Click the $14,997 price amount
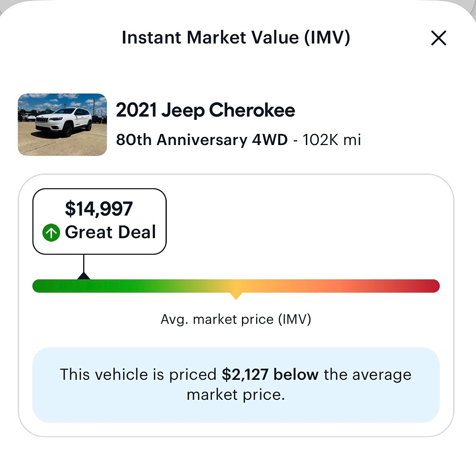476x456 pixels. coord(99,209)
